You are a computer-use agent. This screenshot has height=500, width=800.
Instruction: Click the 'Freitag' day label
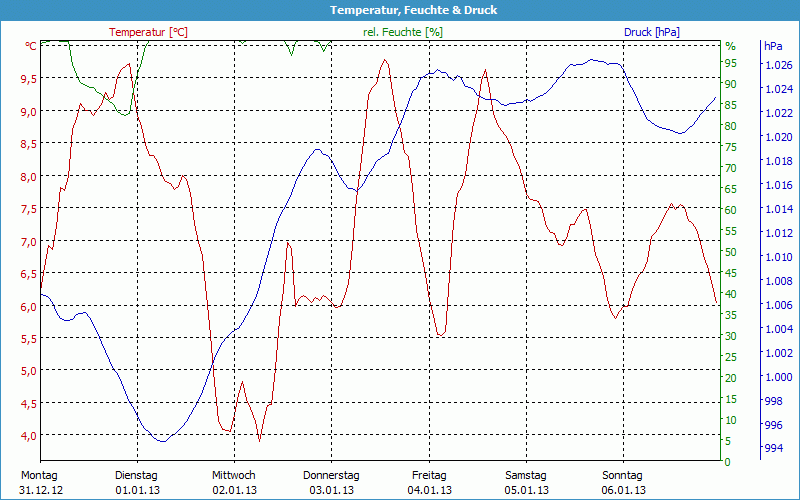click(429, 475)
